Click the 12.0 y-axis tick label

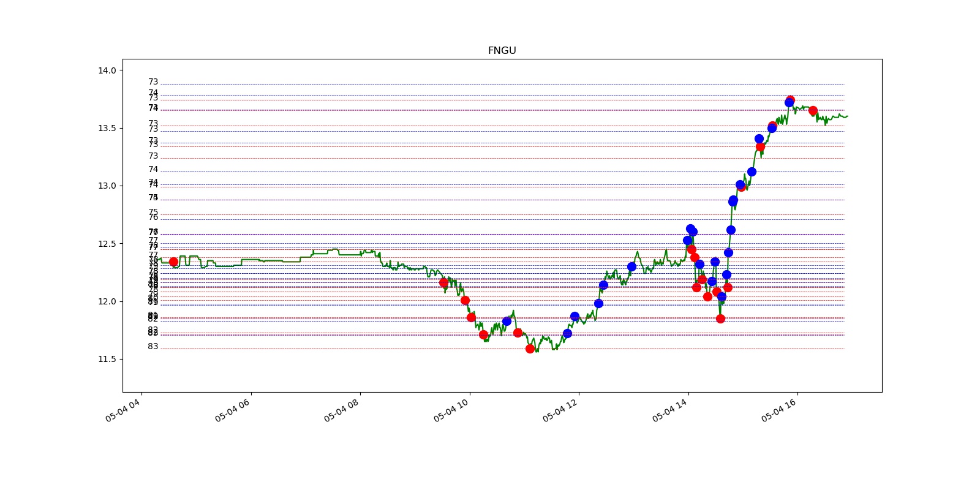pos(107,301)
